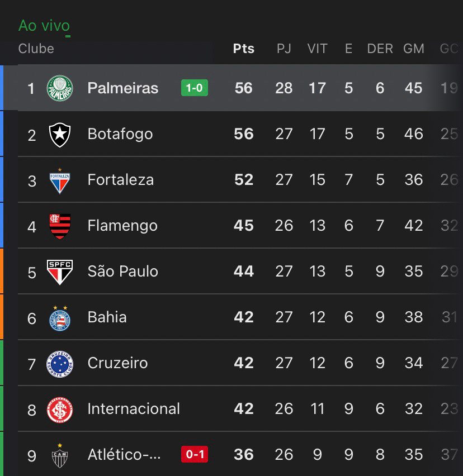Click the Atlético CAM crest
This screenshot has width=463, height=476.
coord(60,455)
